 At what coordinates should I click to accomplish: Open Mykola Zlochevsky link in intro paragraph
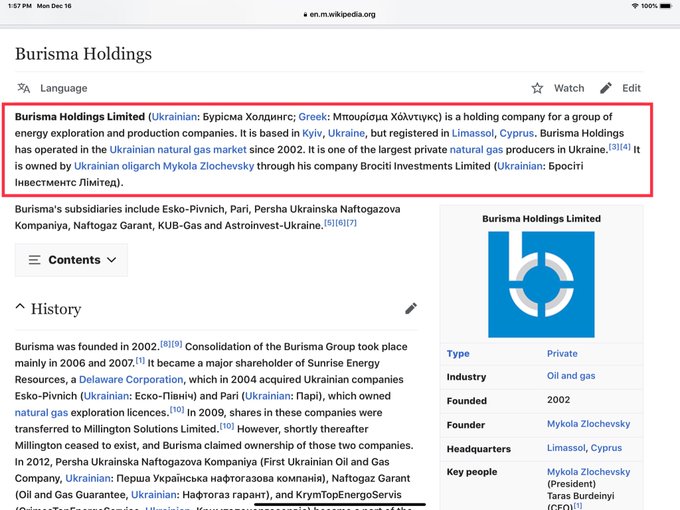point(209,166)
